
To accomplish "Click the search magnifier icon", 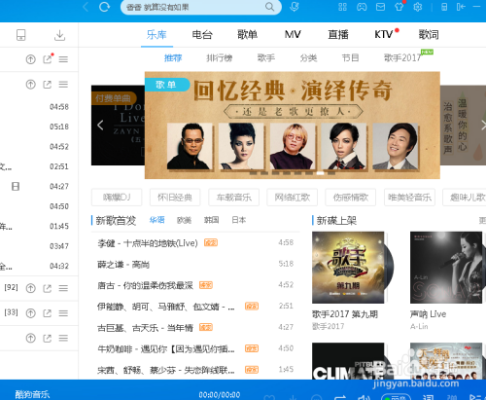I will pyautogui.click(x=270, y=7).
